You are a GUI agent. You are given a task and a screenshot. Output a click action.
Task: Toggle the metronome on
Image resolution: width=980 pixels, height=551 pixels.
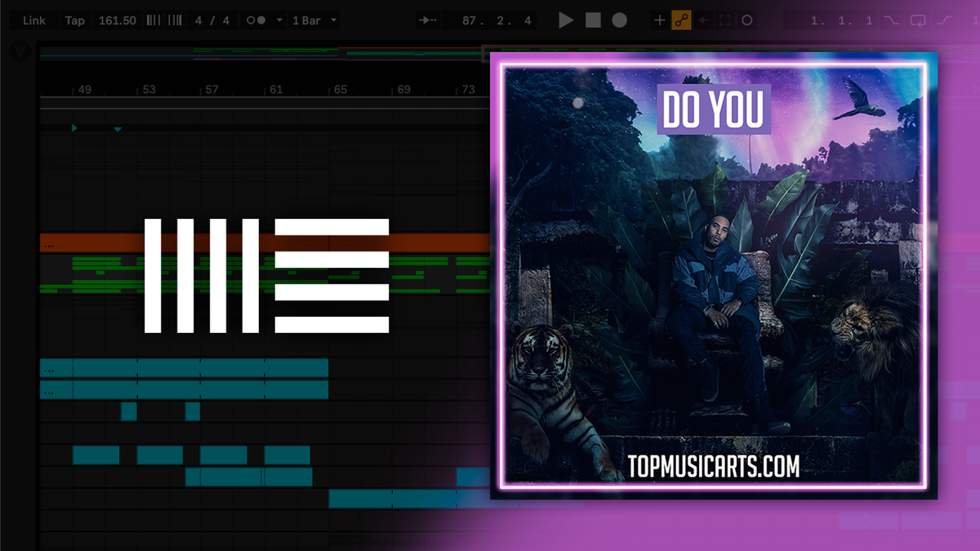tap(257, 20)
